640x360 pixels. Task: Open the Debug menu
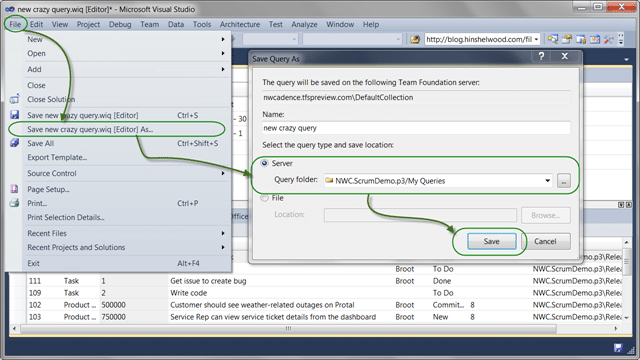coord(120,24)
